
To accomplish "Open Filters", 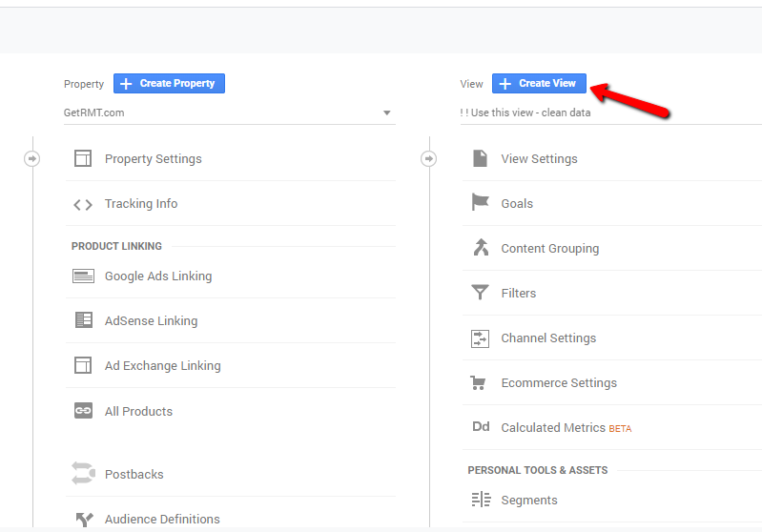I will tap(519, 293).
